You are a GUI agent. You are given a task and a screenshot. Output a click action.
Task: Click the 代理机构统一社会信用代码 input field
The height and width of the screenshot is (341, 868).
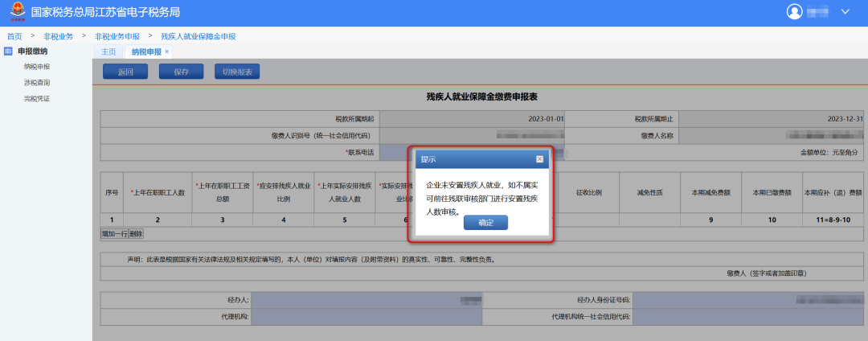coord(748,317)
